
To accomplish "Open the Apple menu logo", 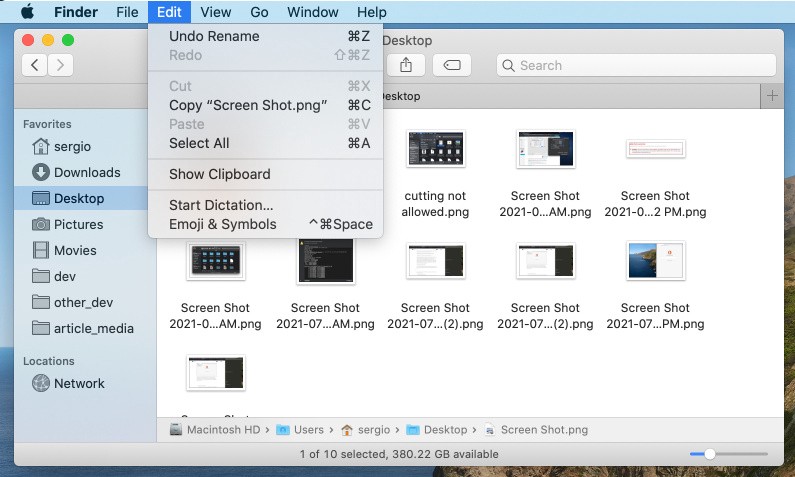I will [x=27, y=12].
